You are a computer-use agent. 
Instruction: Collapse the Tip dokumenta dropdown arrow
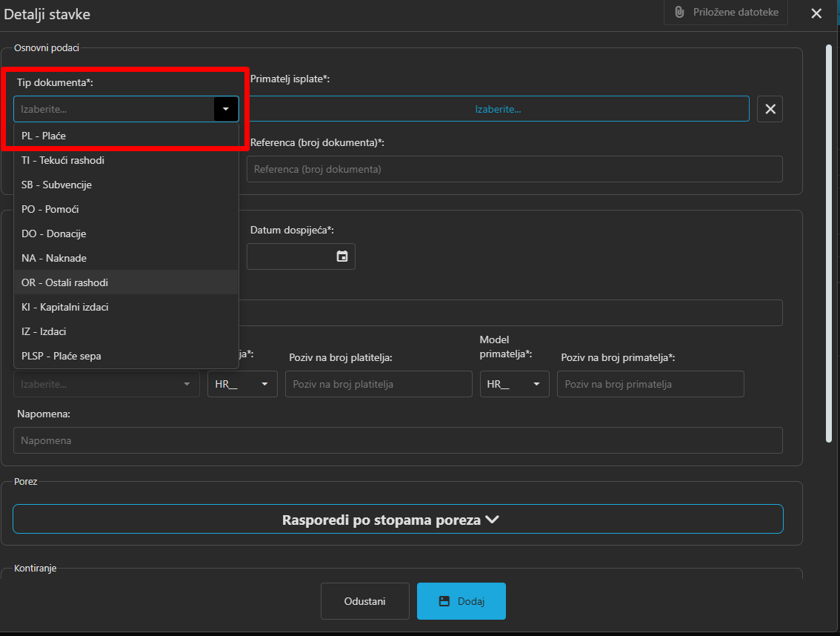click(x=226, y=109)
